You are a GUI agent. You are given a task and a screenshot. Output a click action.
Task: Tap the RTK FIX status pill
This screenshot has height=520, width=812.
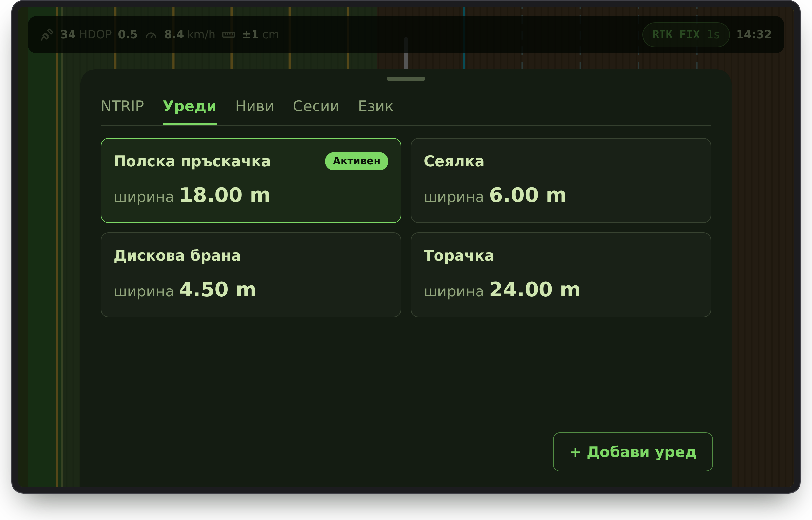point(686,34)
